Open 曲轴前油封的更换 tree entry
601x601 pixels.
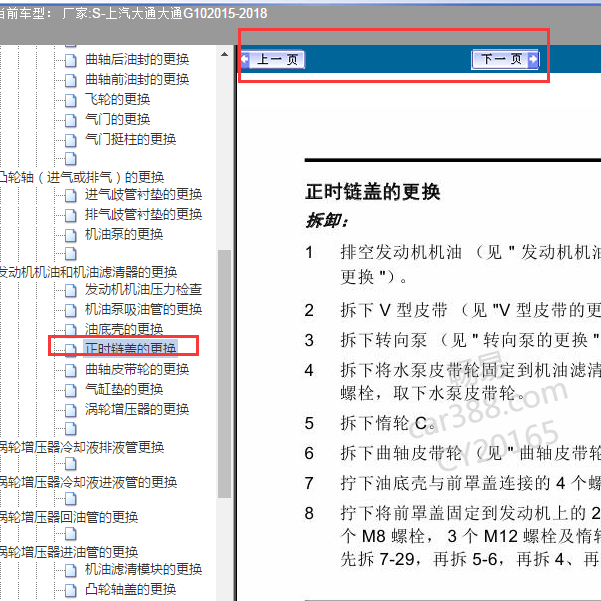click(137, 79)
